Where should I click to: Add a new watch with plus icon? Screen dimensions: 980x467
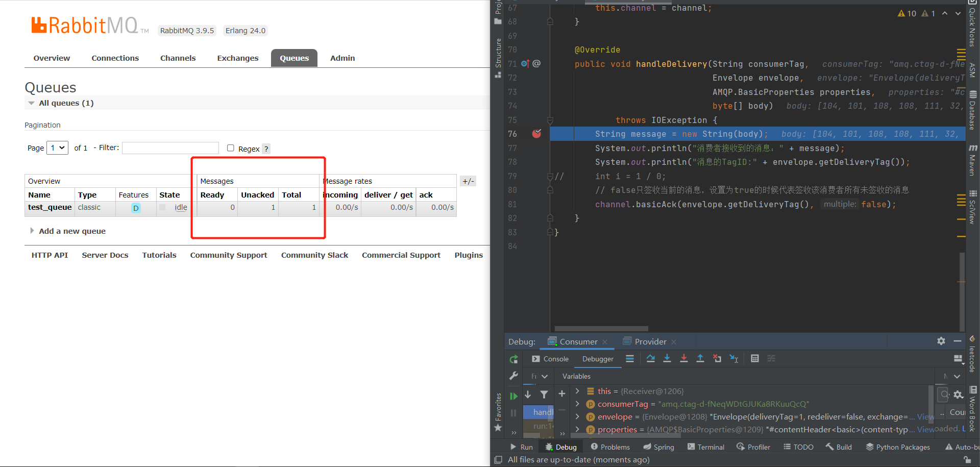[x=562, y=394]
